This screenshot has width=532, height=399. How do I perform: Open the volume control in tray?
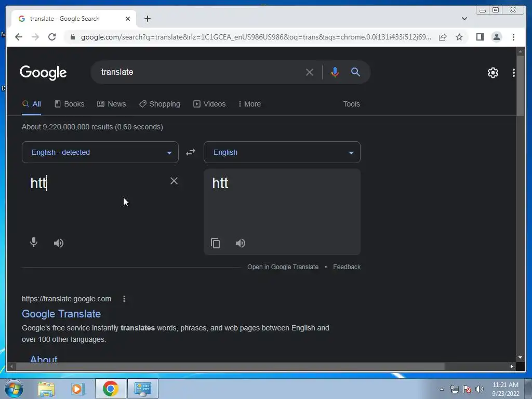tap(479, 389)
